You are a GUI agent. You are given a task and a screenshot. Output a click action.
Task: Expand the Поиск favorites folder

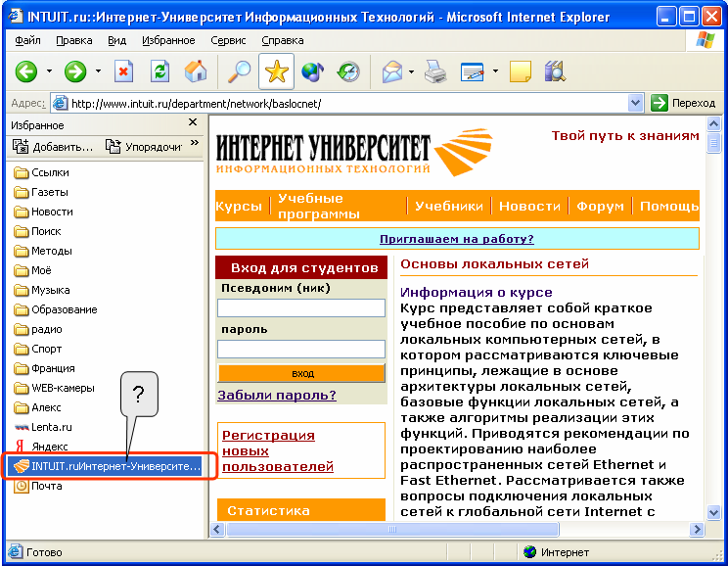click(37, 231)
